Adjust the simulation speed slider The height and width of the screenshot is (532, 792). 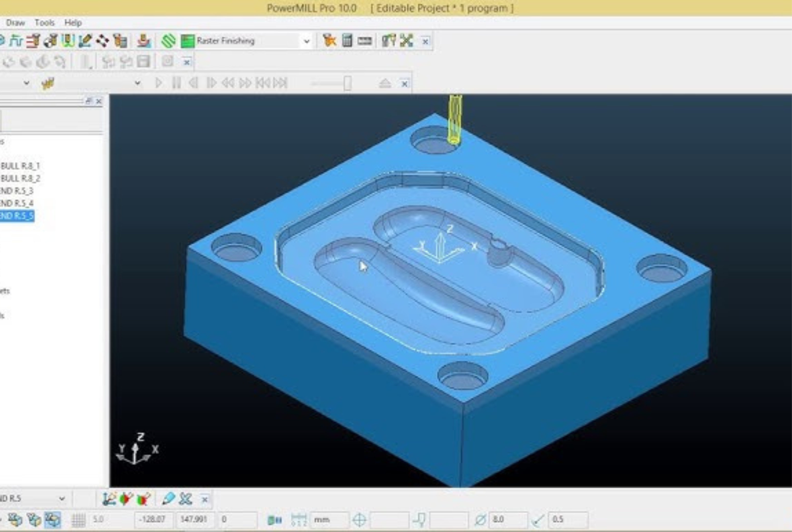click(347, 83)
